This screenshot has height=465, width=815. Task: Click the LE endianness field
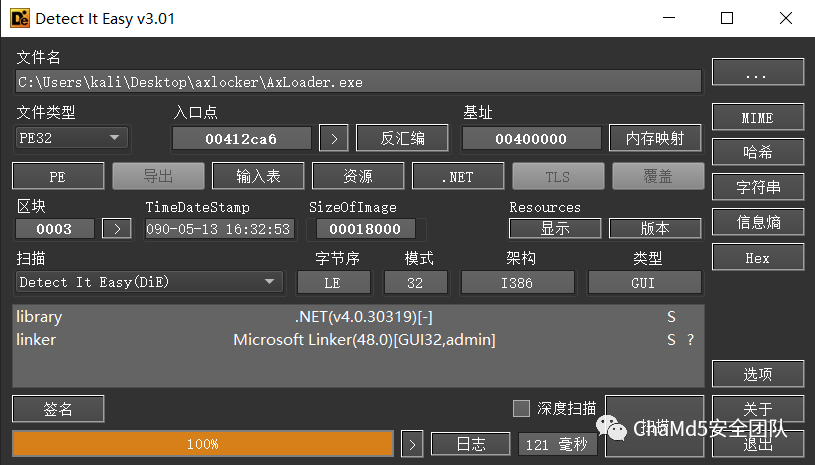(334, 283)
